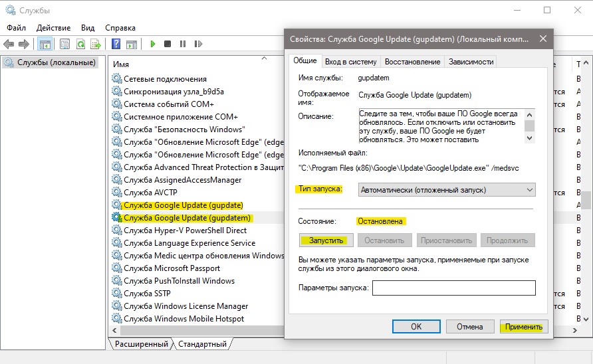Viewport: 593px width, 364px height.
Task: Click the Services app gear icon in title bar
Action: point(11,10)
